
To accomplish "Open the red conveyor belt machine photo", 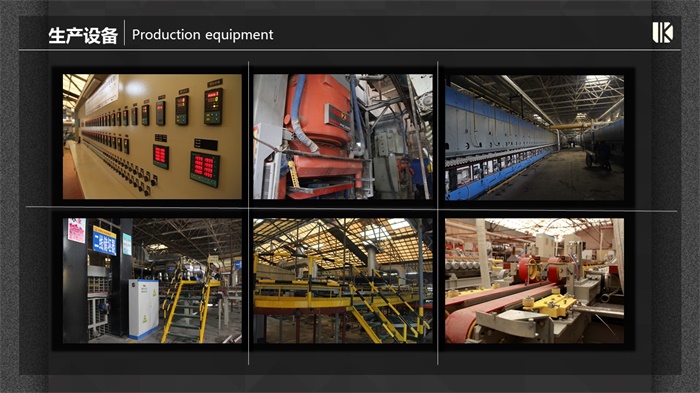I will tap(534, 280).
